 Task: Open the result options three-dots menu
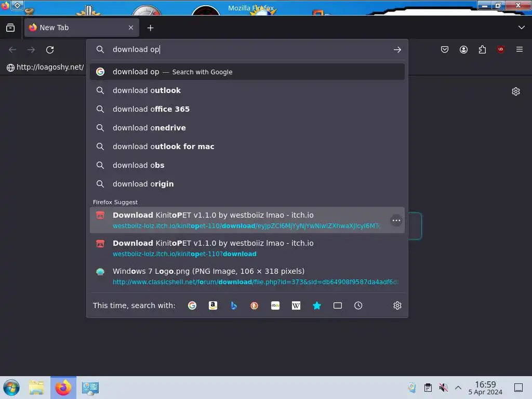(396, 220)
